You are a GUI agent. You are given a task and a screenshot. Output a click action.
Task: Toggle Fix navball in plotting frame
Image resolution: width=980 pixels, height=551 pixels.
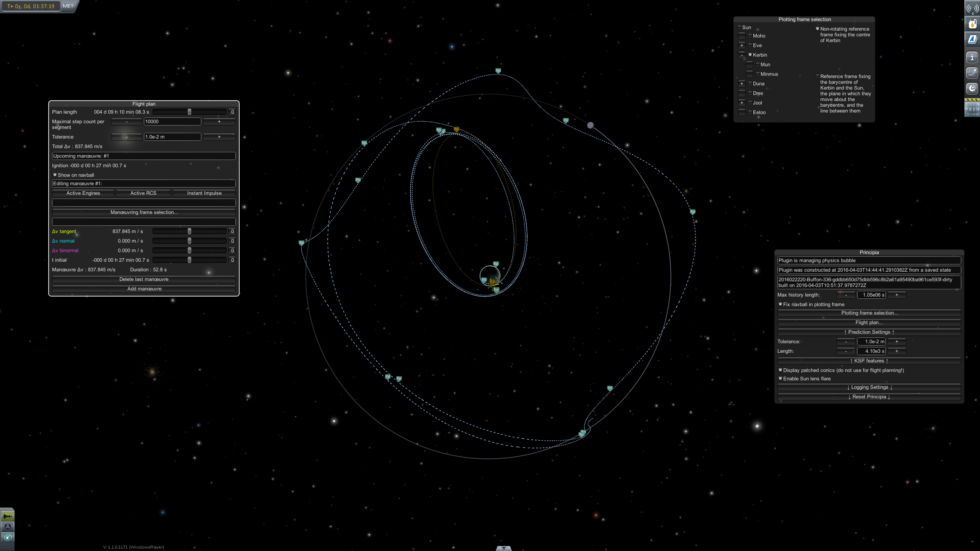point(780,304)
